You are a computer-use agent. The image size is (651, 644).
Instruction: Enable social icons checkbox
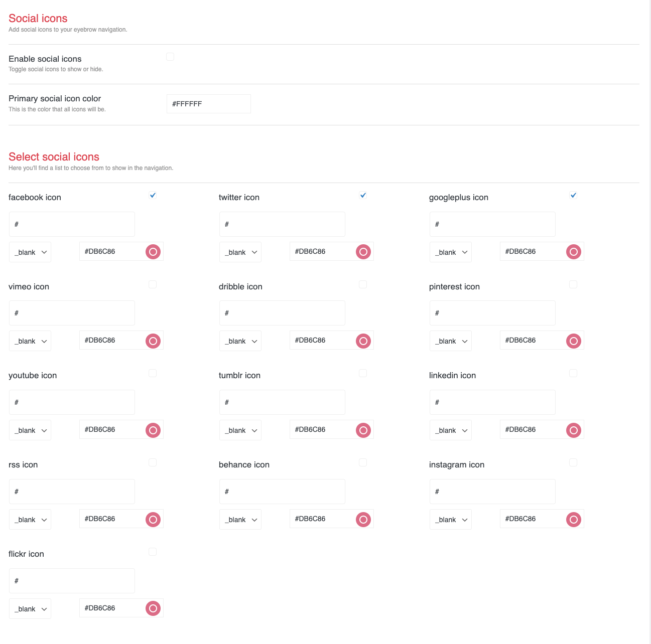170,57
